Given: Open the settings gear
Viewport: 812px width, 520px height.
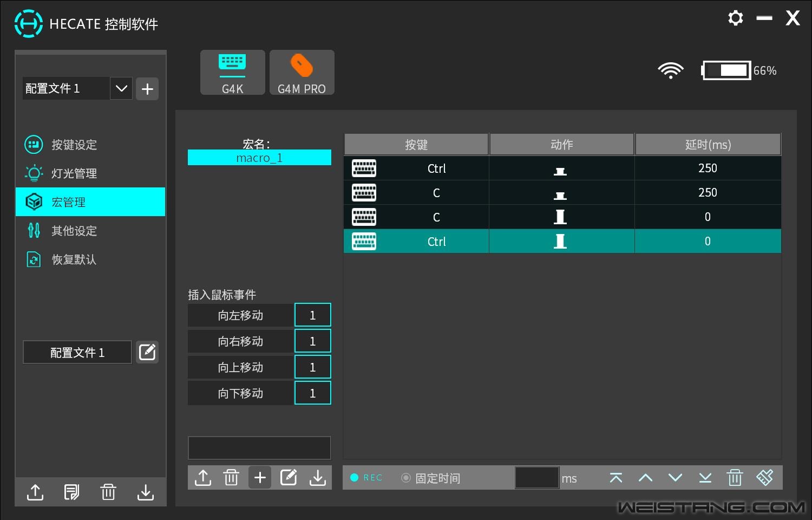Looking at the screenshot, I should click(x=735, y=18).
